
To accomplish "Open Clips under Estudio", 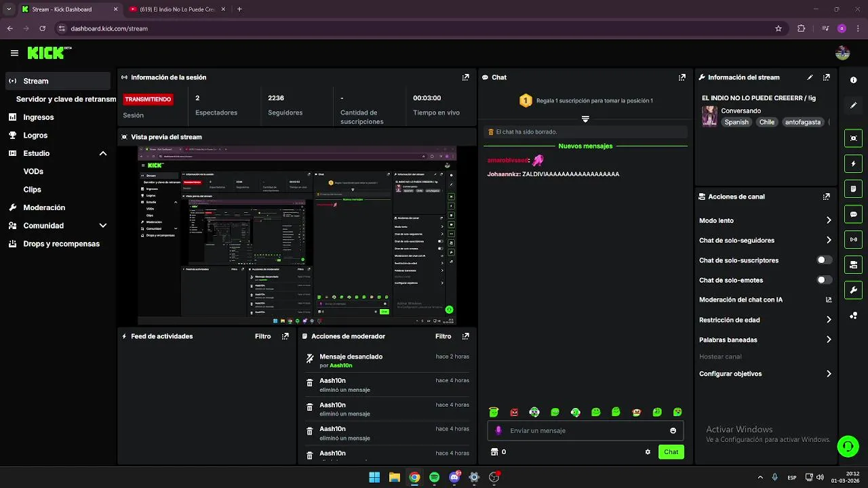I will 32,190.
